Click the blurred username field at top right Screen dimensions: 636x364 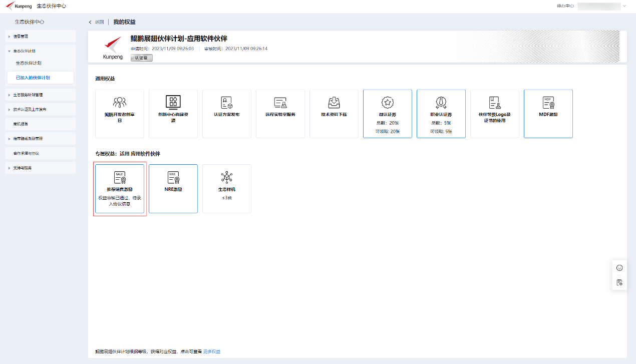[599, 6]
